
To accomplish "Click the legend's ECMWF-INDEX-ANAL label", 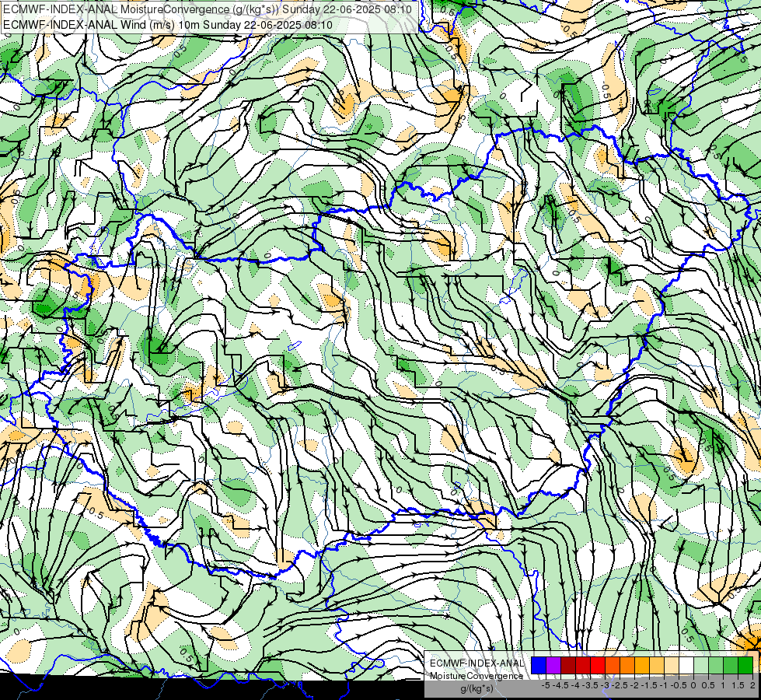I will [x=476, y=663].
